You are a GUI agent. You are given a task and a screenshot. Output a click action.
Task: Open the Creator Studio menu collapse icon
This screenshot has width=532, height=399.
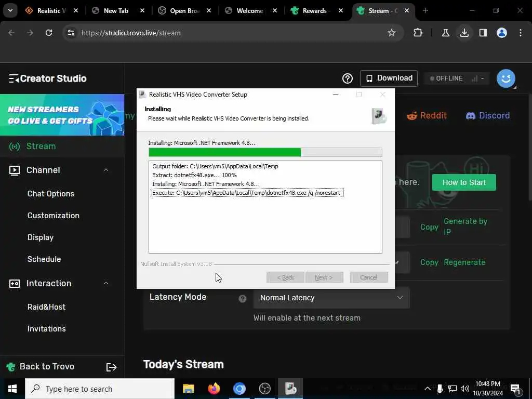[14, 79]
